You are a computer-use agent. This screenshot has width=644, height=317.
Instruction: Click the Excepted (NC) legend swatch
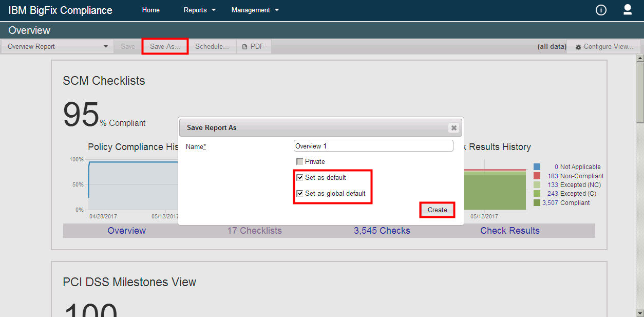click(537, 184)
